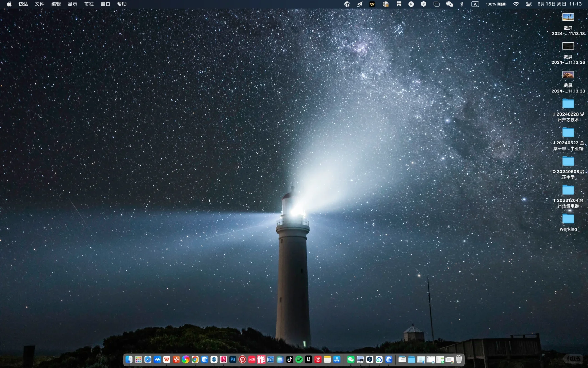Click the battery 100% indicator
The image size is (588, 368).
pyautogui.click(x=496, y=4)
